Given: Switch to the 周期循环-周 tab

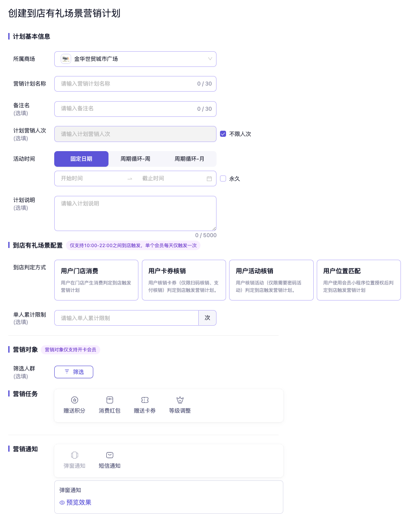Looking at the screenshot, I should [x=135, y=159].
